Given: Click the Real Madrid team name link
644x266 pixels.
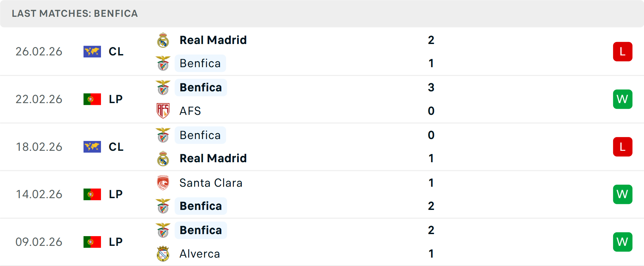Looking at the screenshot, I should [213, 40].
